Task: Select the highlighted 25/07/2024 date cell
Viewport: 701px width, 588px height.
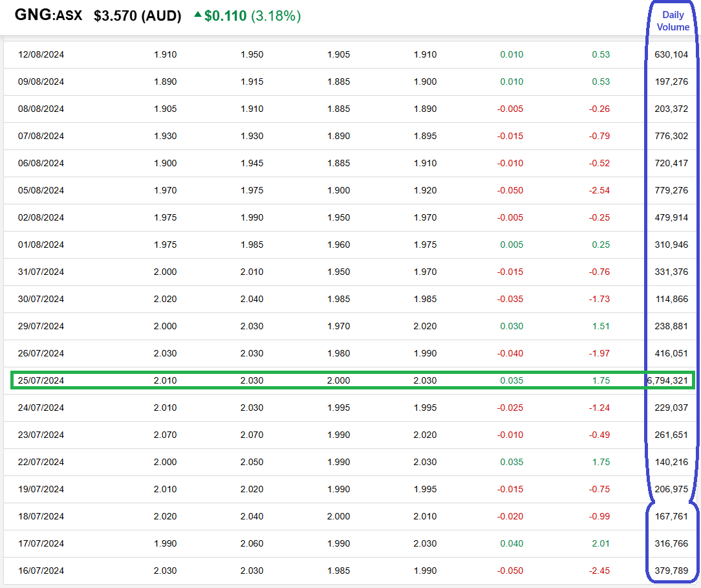Action: pyautogui.click(x=41, y=380)
